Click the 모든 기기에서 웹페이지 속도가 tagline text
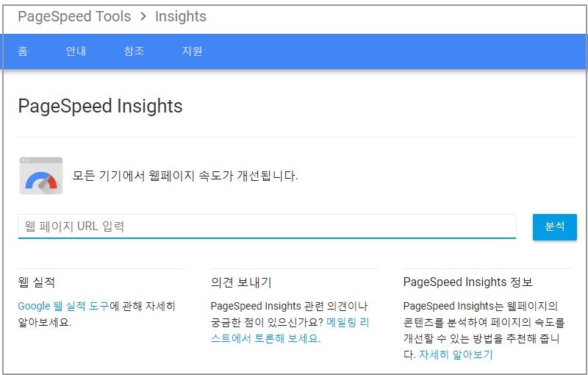This screenshot has width=588, height=375. (x=185, y=176)
